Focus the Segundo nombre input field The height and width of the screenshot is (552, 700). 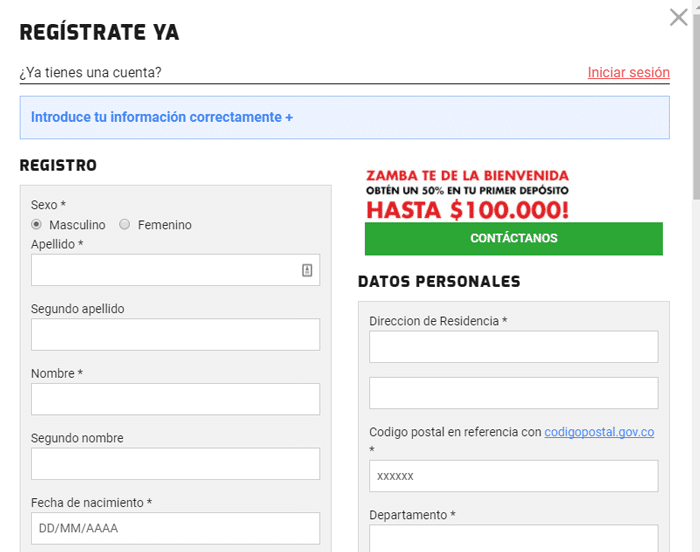click(175, 464)
